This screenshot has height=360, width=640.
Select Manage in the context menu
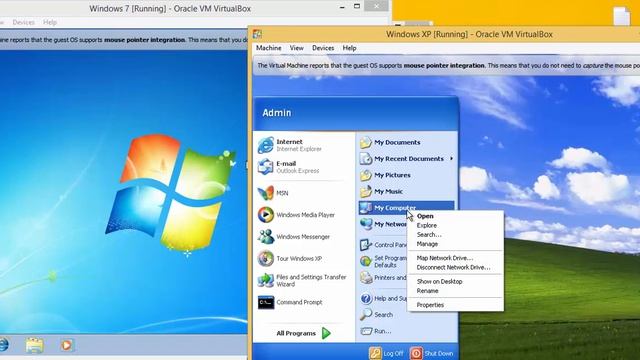tap(427, 244)
